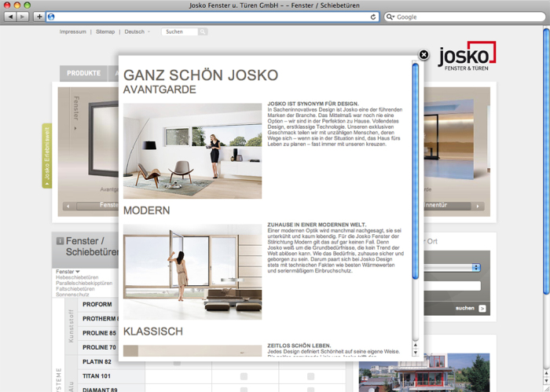The height and width of the screenshot is (392, 550).
Task: Open the Sonnenschutz link
Action: [72, 295]
